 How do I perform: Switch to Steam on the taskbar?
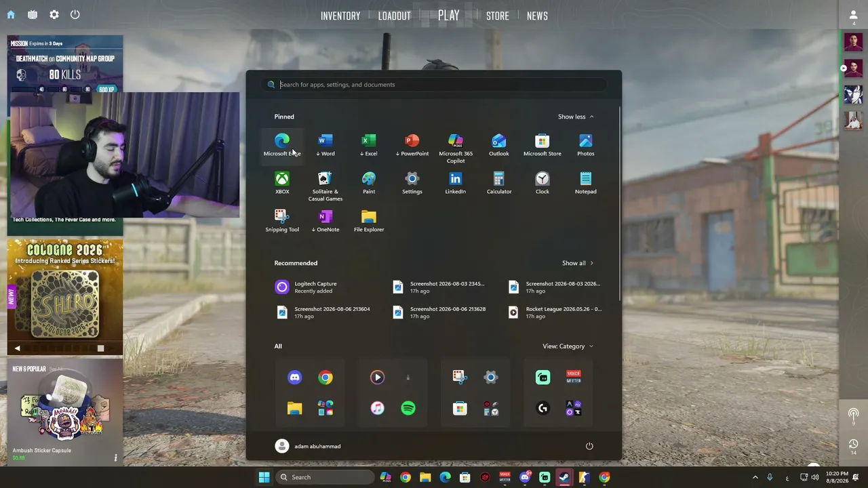click(564, 477)
